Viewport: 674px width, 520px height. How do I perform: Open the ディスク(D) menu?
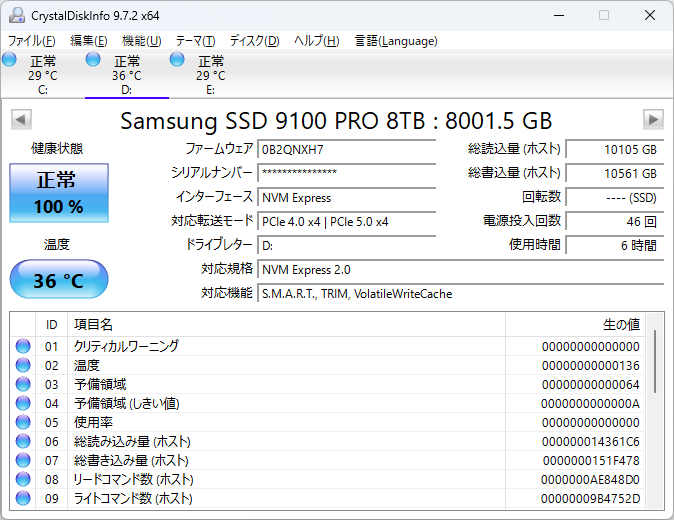254,41
